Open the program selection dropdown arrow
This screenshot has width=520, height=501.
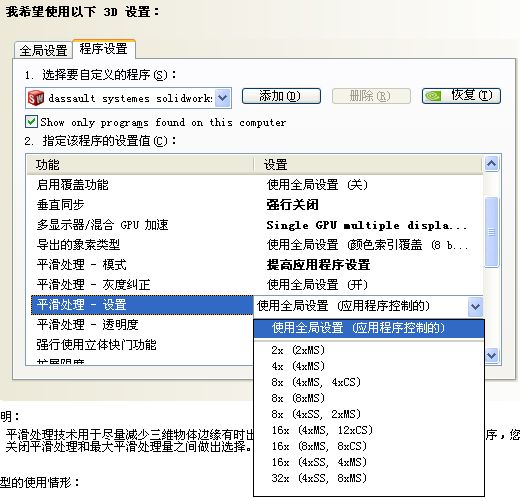click(223, 98)
